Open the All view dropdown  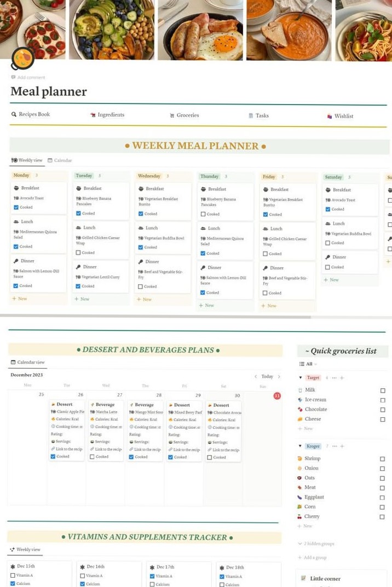click(x=308, y=364)
